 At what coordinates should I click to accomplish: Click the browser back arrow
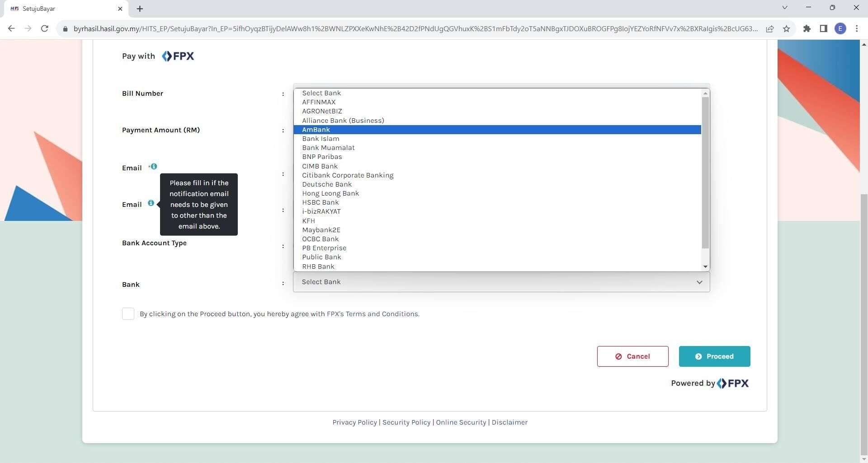pos(11,28)
